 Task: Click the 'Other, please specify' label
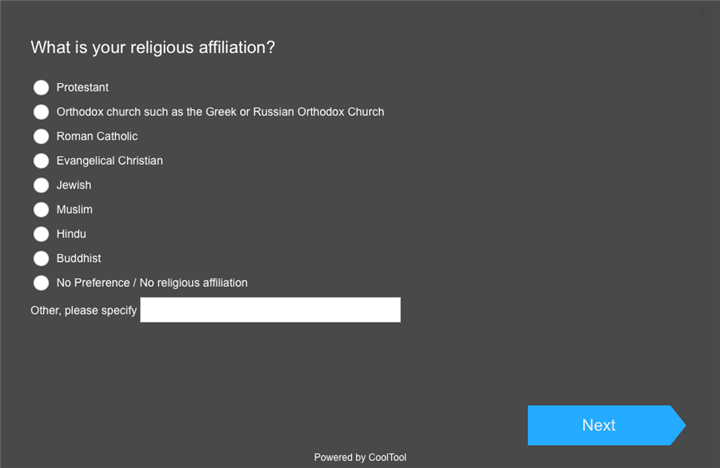click(84, 311)
